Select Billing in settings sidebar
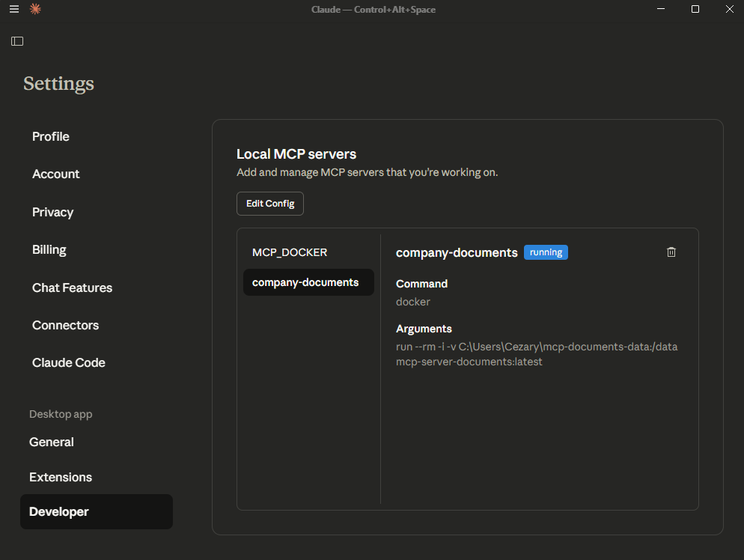 click(49, 249)
